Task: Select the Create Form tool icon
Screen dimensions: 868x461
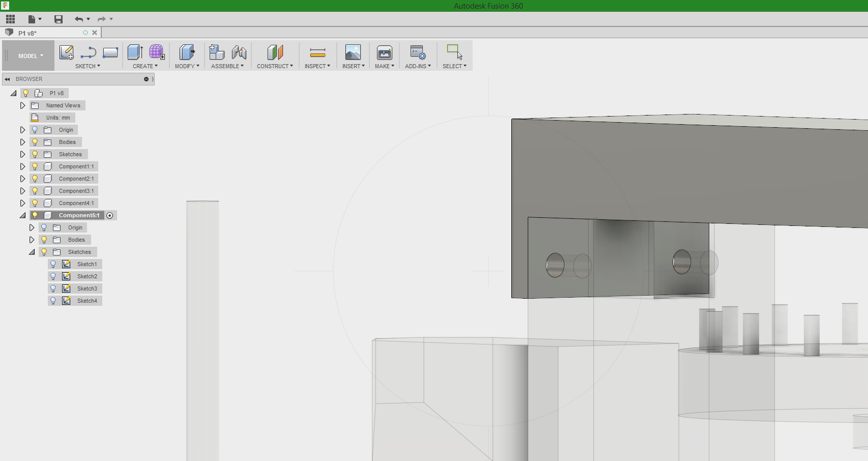Action: [x=157, y=52]
